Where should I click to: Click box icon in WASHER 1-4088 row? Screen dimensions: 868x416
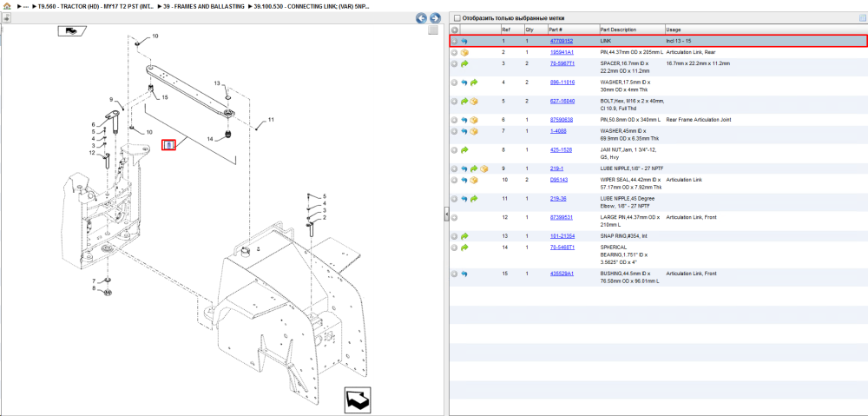[x=474, y=131]
